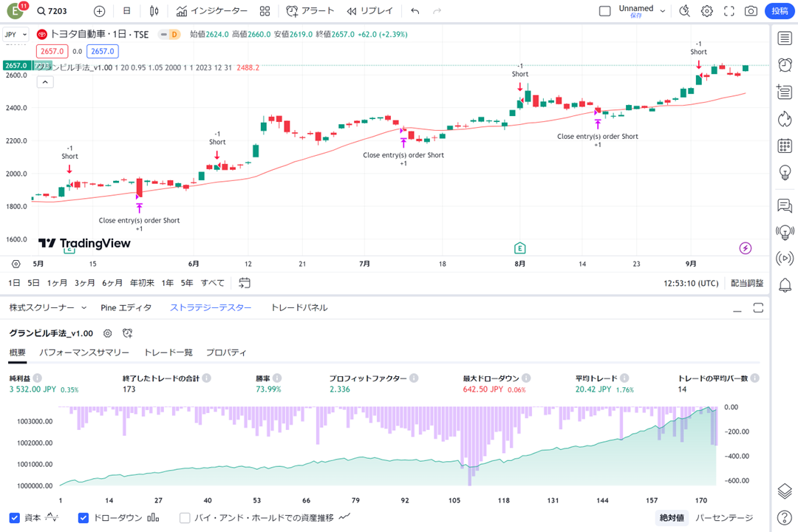The height and width of the screenshot is (532, 798).
Task: Click the earnings E marker near 8月
Action: pos(519,248)
